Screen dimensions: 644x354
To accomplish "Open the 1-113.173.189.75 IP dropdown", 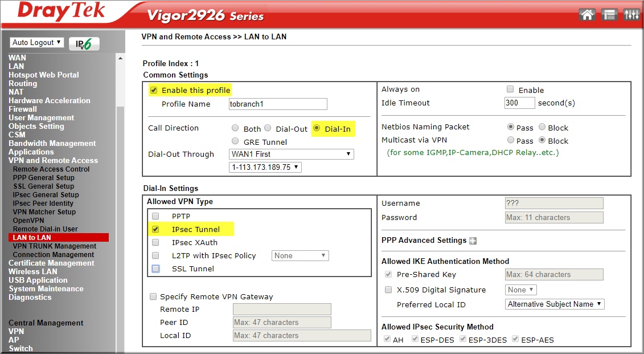I will pos(265,168).
